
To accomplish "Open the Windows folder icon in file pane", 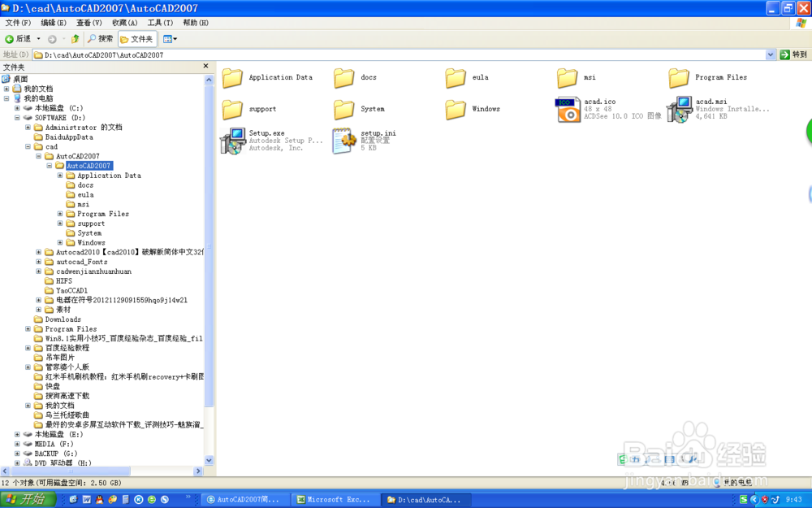I will (x=456, y=110).
